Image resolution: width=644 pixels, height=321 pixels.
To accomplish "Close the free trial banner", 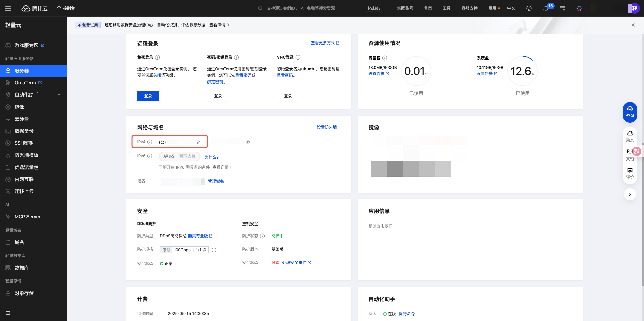I will point(633,25).
